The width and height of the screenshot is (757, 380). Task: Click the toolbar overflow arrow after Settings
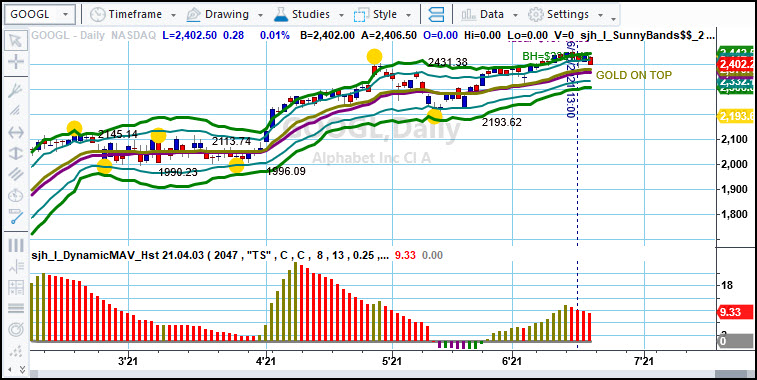[x=613, y=18]
